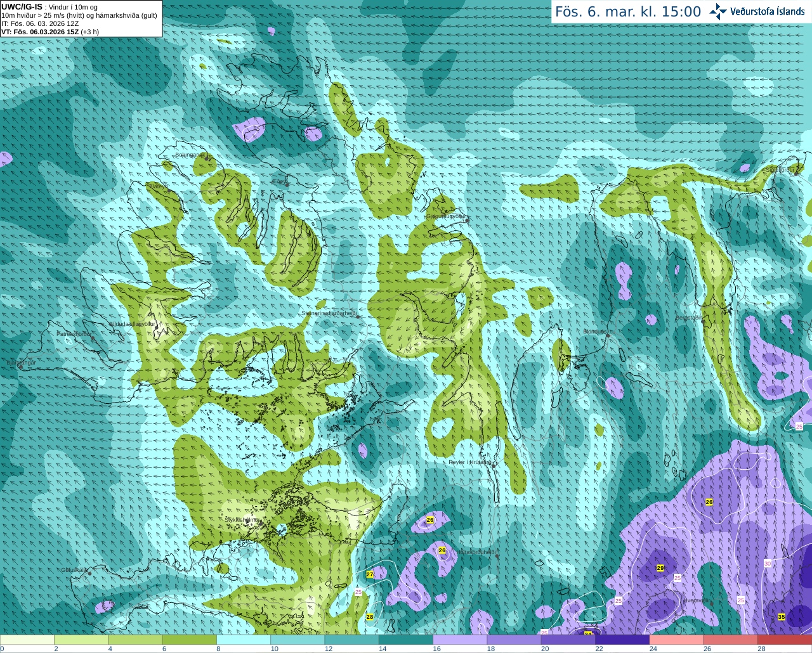Click the Holtavörðuheiði station label
Image resolution: width=812 pixels, height=653 pixels.
click(x=476, y=552)
